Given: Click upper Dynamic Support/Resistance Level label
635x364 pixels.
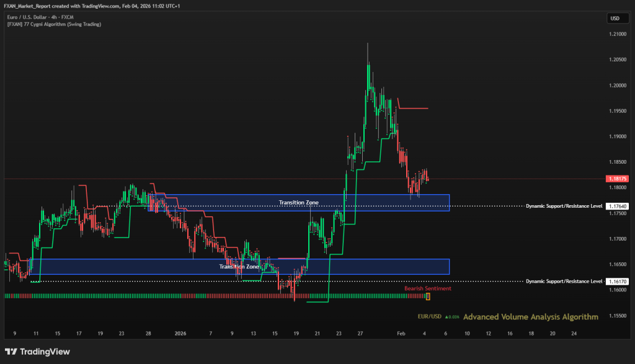Looking at the screenshot, I should click(x=564, y=206).
